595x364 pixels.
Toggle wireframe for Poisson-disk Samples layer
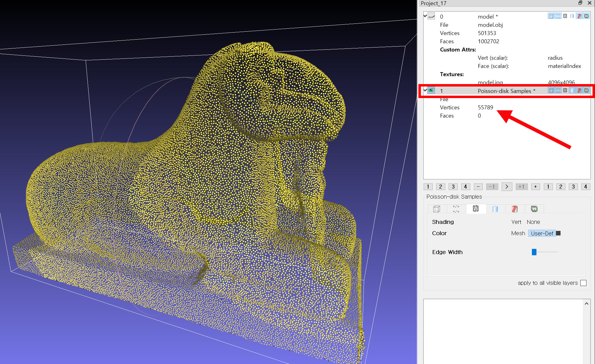[x=565, y=90]
